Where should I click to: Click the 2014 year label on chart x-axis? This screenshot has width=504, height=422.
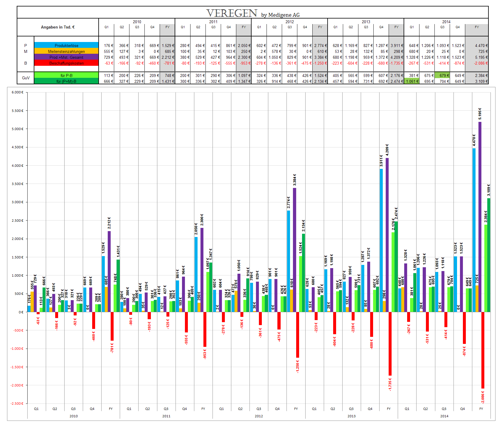click(x=444, y=416)
